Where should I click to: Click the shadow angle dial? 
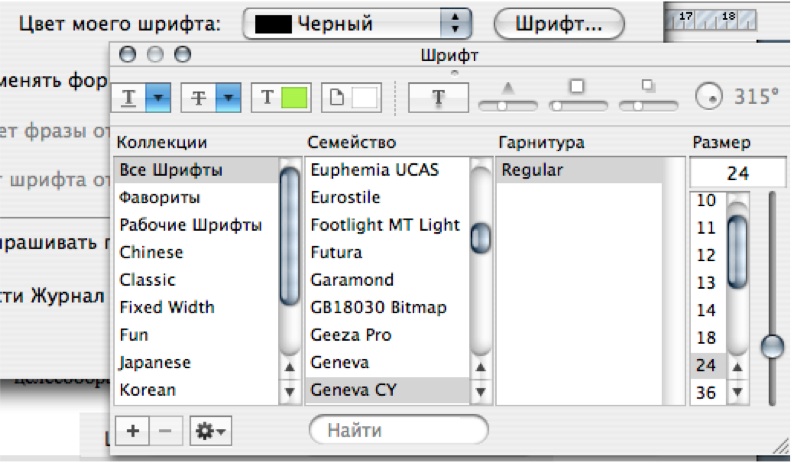(709, 96)
